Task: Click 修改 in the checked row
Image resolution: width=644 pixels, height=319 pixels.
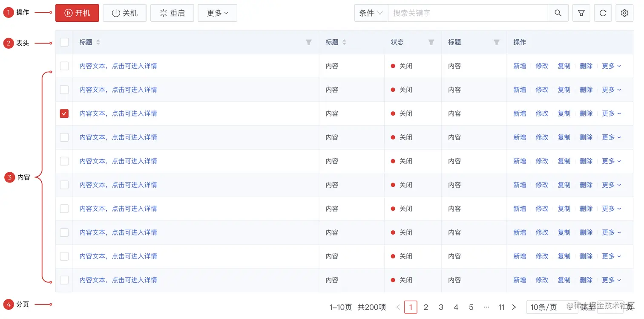Action: point(542,113)
